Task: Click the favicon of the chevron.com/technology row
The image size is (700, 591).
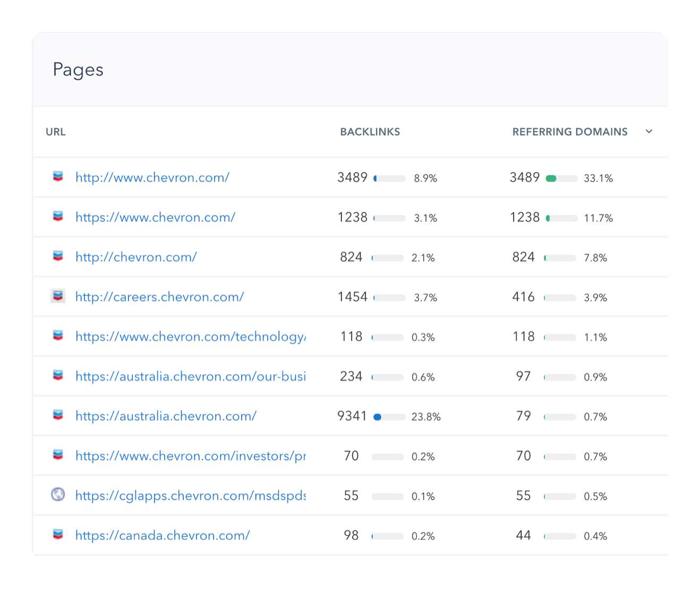Action: tap(58, 335)
